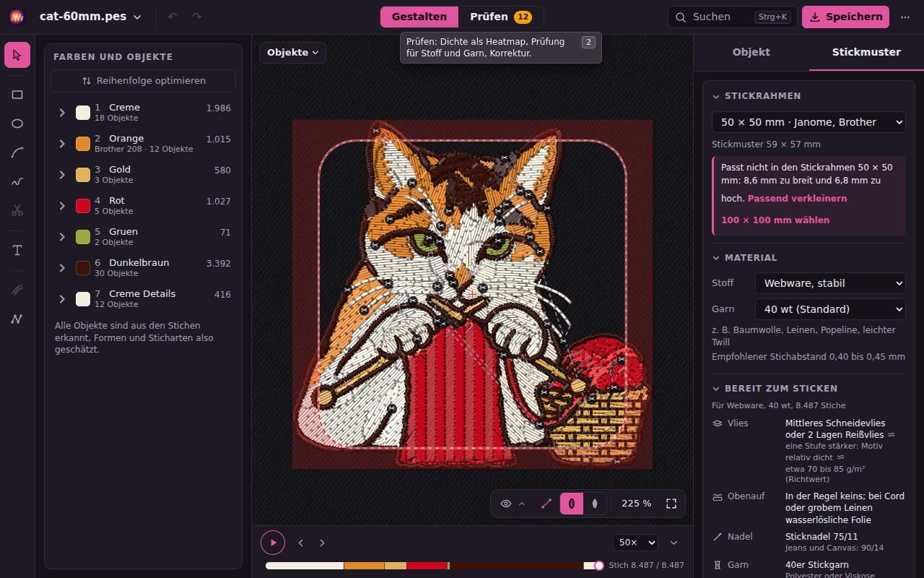This screenshot has height=578, width=924.
Task: Collapse the Stickrahmen section
Action: click(757, 96)
